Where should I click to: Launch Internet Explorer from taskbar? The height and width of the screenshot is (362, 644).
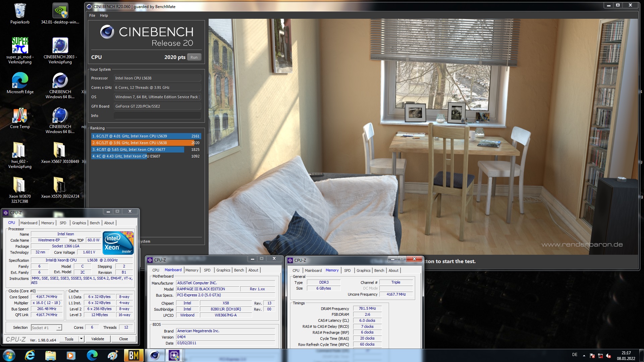(30, 355)
